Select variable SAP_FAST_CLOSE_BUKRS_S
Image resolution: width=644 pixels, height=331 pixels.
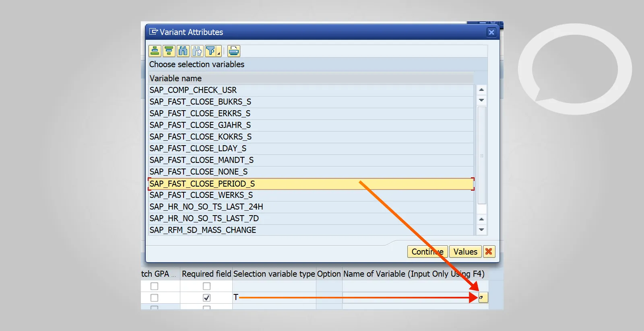311,102
